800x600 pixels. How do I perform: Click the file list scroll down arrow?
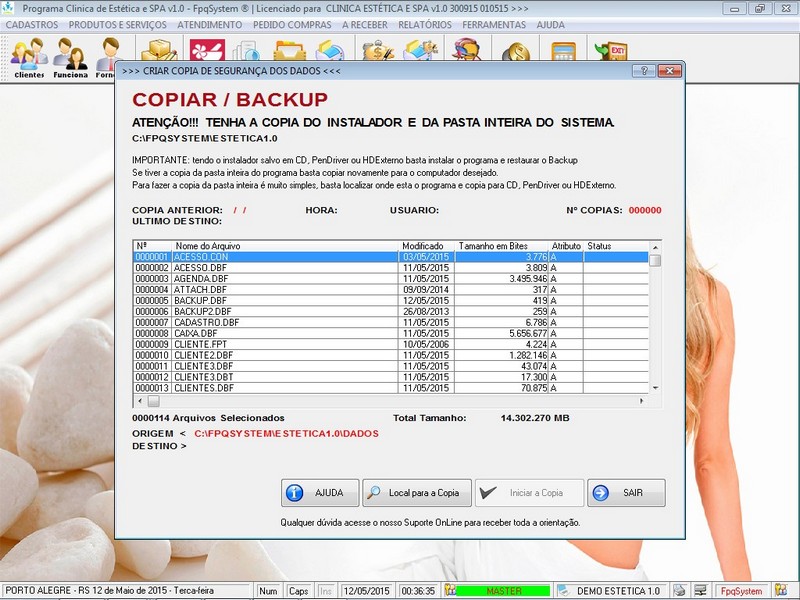[656, 388]
